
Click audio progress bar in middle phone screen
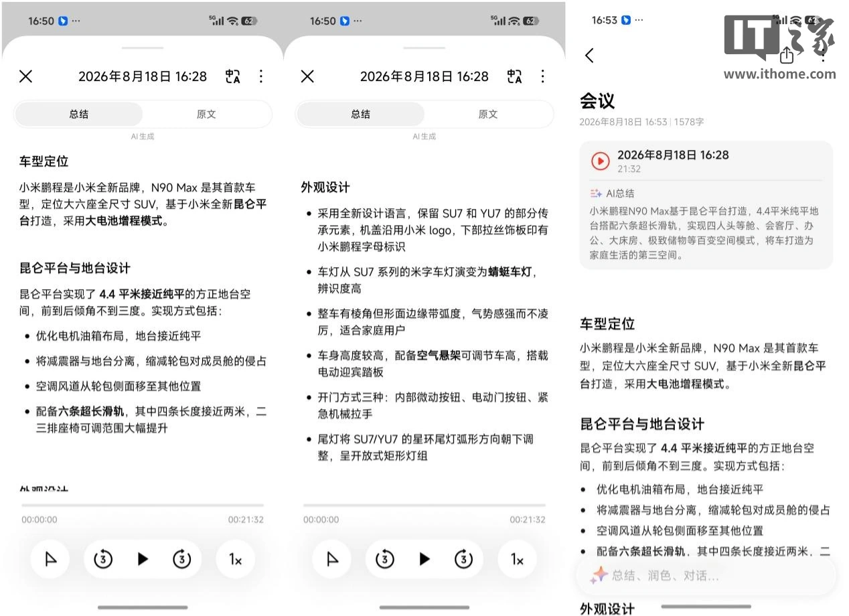coord(424,505)
